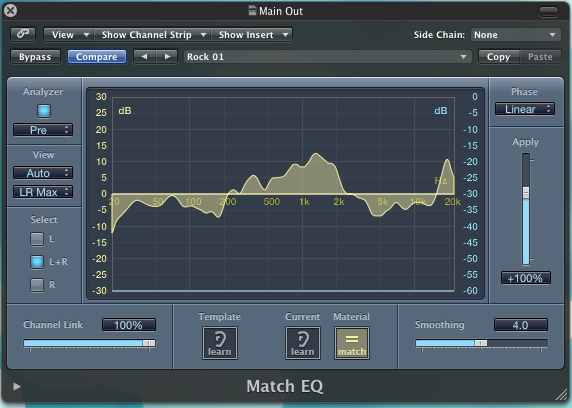The width and height of the screenshot is (572, 408).
Task: Open the Phase Linear popup menu
Action: pos(525,109)
